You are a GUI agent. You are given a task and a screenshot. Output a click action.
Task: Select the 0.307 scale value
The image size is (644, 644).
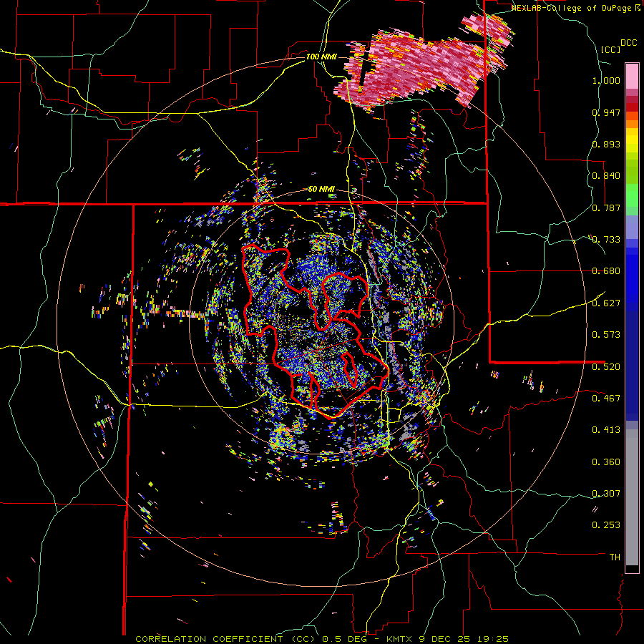point(606,493)
